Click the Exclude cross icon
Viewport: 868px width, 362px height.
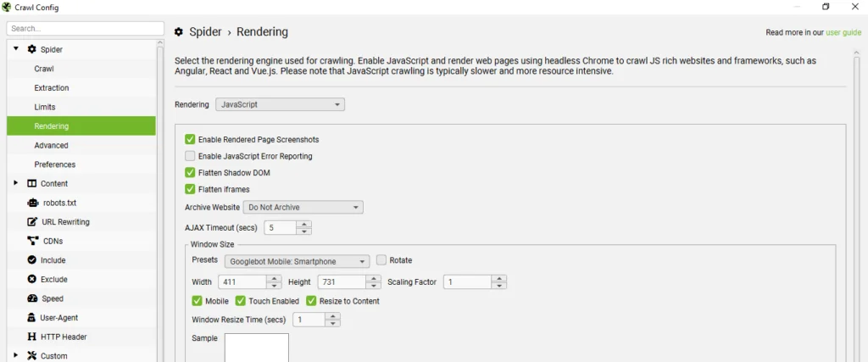click(32, 279)
